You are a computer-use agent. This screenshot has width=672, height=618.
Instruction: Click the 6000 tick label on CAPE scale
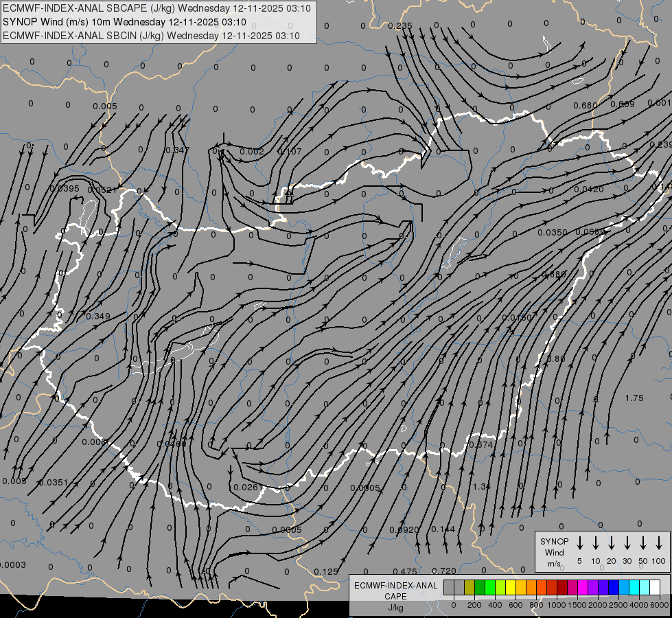pyautogui.click(x=660, y=605)
